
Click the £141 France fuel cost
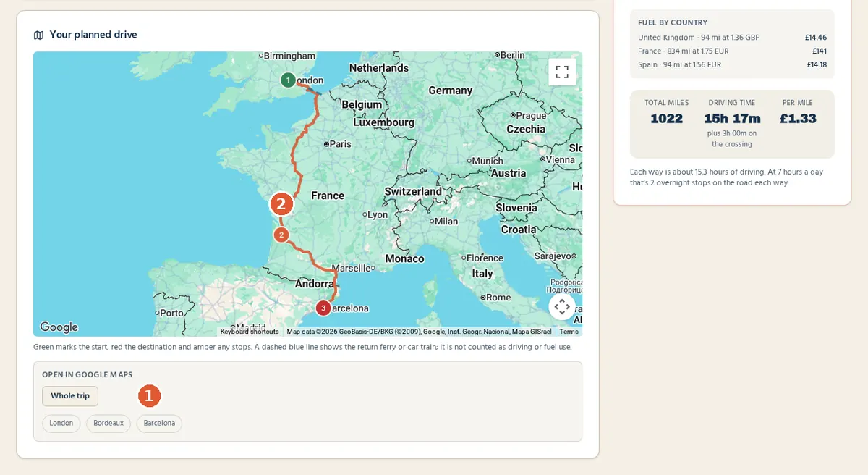tap(820, 51)
